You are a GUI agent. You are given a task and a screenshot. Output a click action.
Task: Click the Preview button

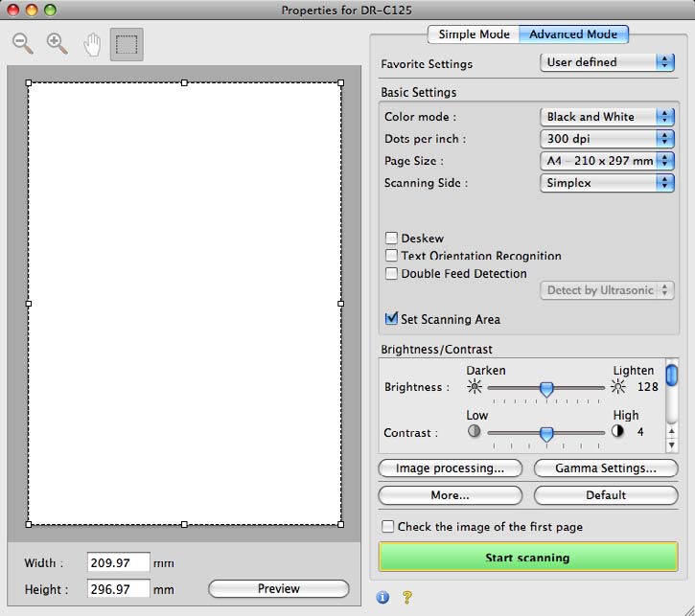click(279, 588)
